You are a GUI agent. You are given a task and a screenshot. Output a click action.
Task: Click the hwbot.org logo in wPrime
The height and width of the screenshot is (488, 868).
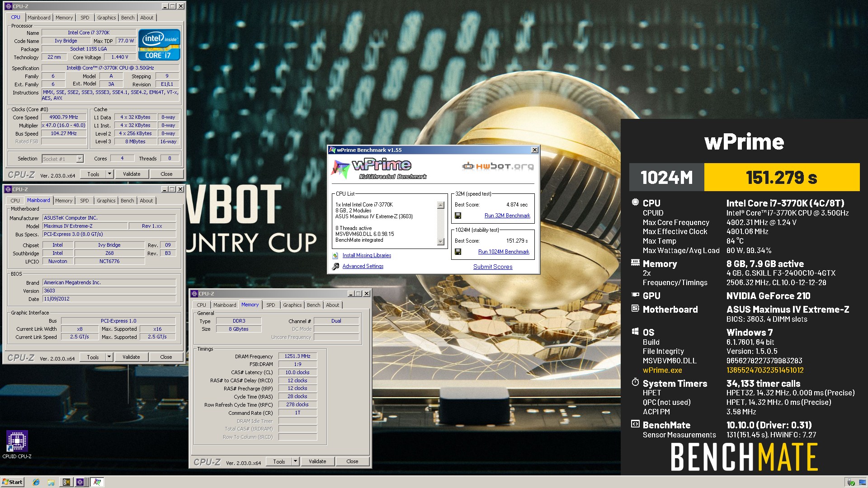pos(498,166)
